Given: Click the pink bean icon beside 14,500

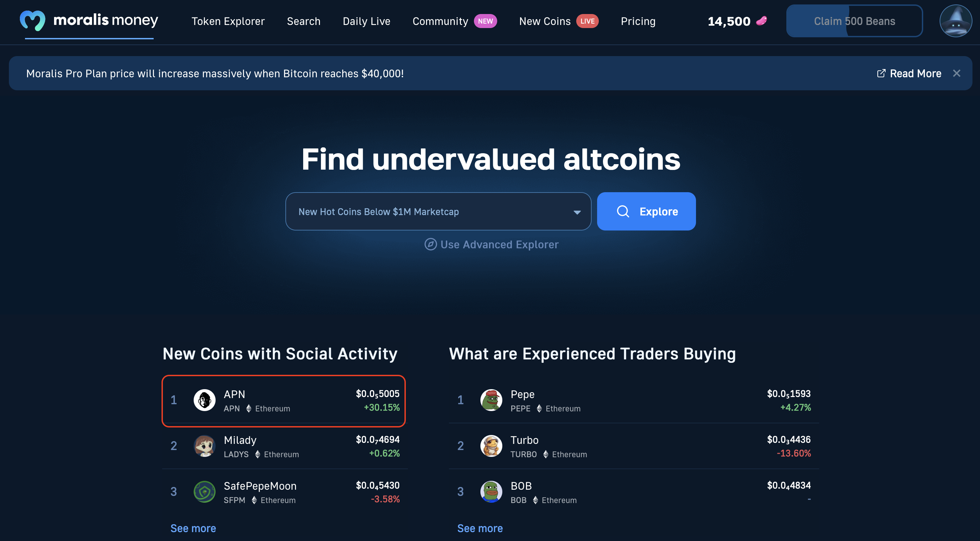Looking at the screenshot, I should pos(761,21).
